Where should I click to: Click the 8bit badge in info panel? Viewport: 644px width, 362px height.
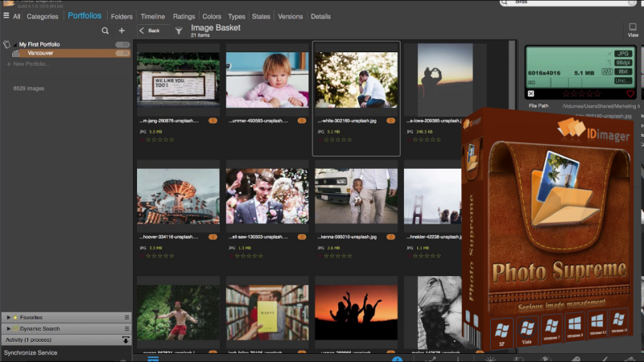[x=622, y=72]
